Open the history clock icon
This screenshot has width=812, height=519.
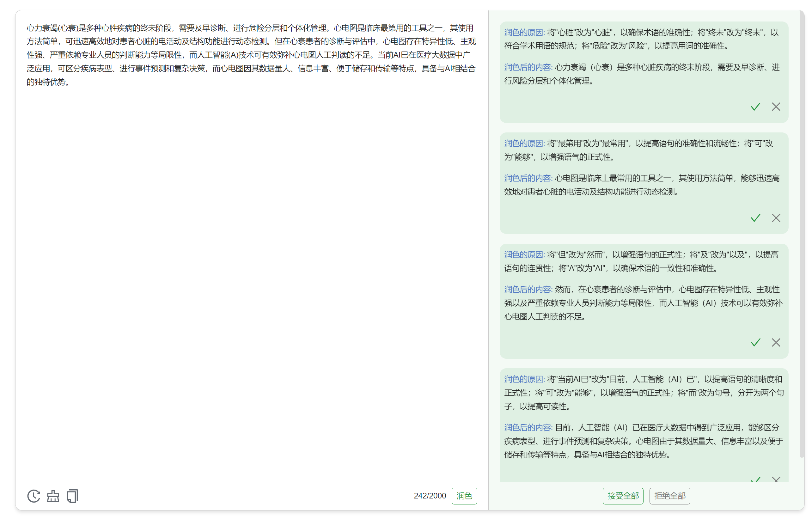[x=34, y=496]
